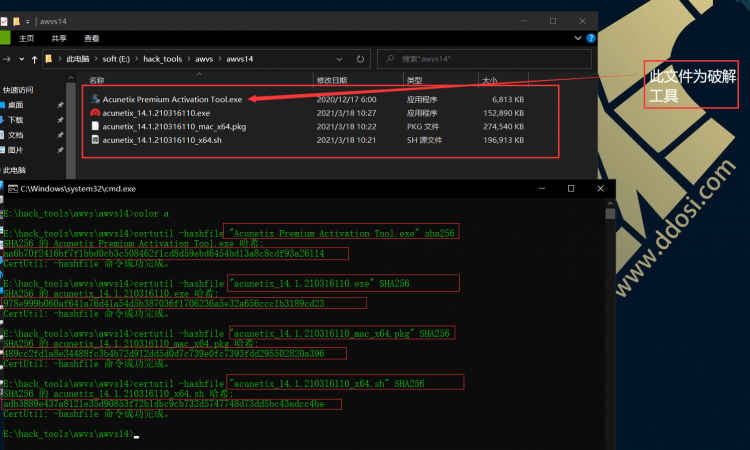
Task: Unpin 下载 using its pin icon
Action: pyautogui.click(x=60, y=120)
